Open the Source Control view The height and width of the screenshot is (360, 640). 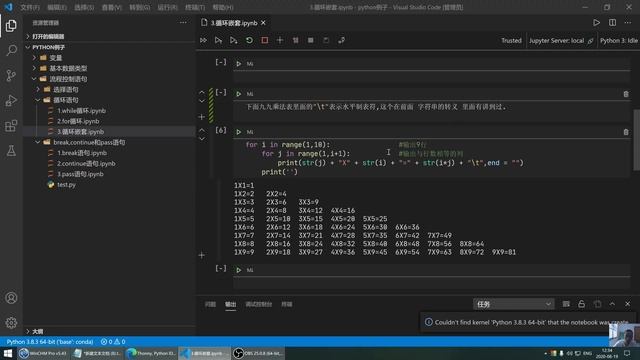pyautogui.click(x=11, y=76)
